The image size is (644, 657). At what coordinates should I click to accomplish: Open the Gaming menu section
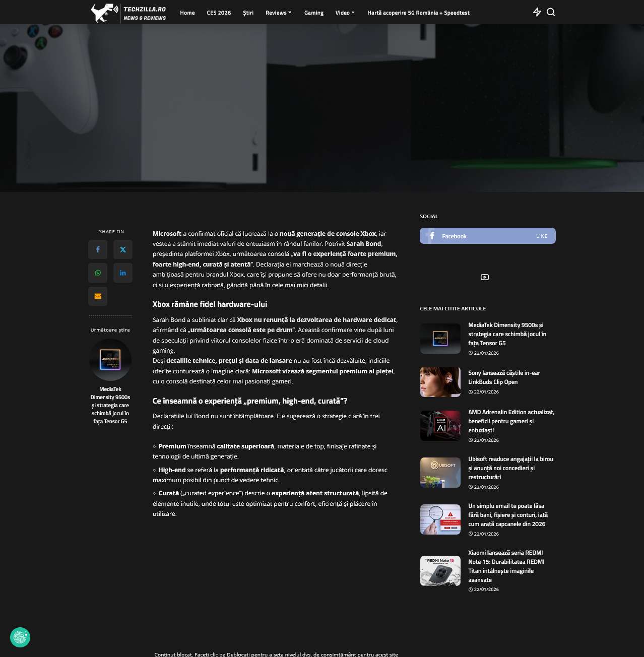[314, 13]
